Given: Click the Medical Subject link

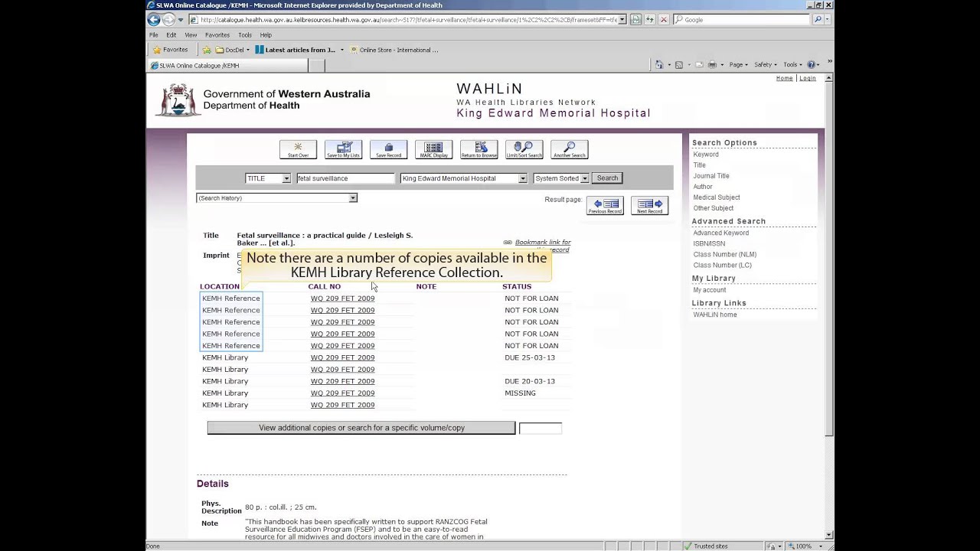Looking at the screenshot, I should (717, 197).
